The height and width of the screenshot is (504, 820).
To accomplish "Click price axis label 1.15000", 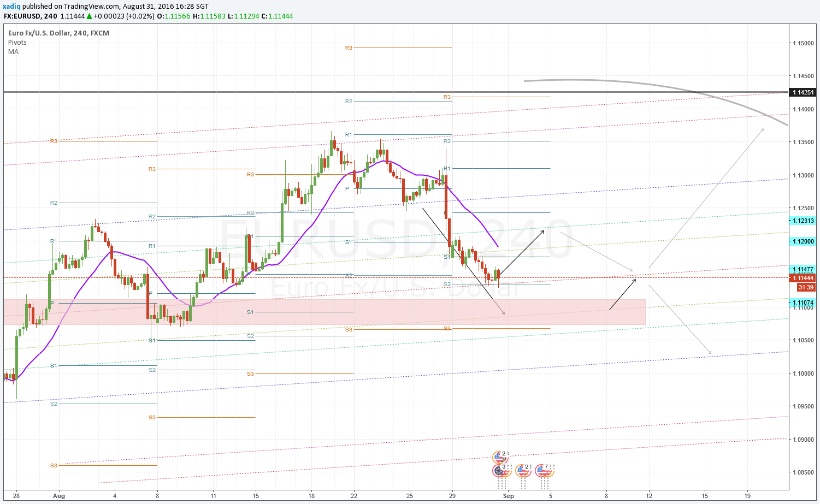I will pyautogui.click(x=803, y=43).
